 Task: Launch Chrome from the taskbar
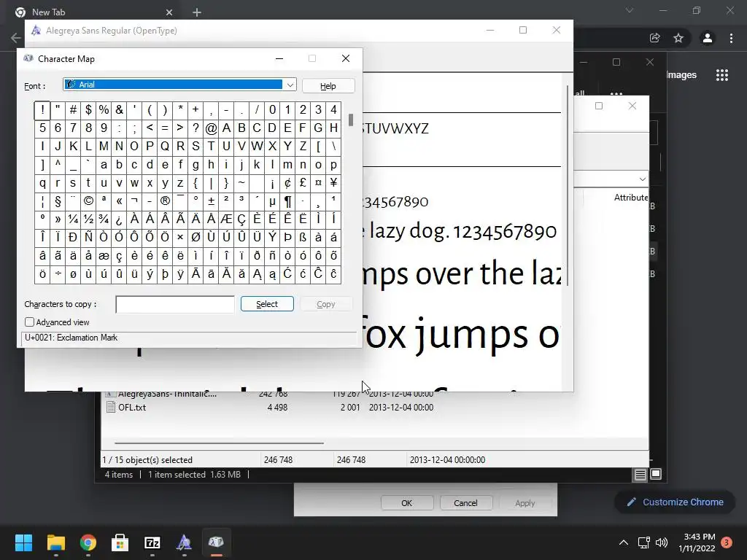tap(88, 542)
